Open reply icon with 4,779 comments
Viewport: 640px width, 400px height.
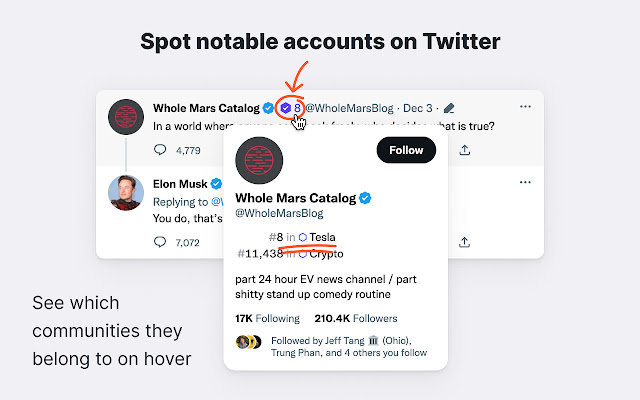(x=160, y=150)
